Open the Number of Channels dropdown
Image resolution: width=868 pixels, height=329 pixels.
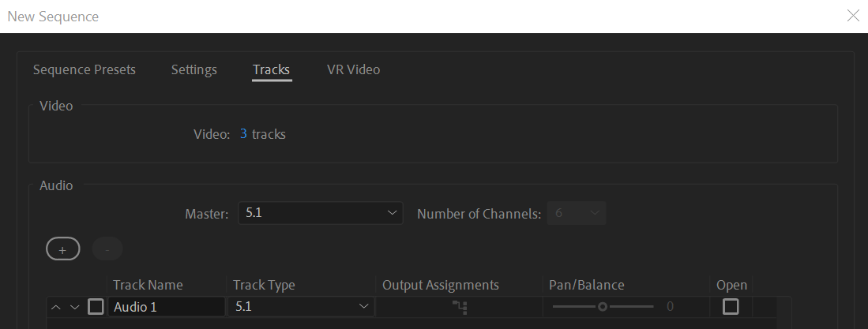[577, 213]
